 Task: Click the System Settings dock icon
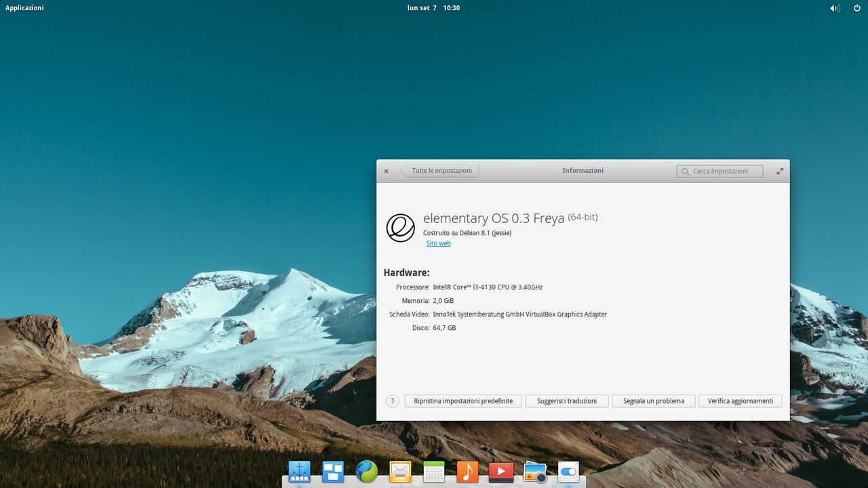click(568, 471)
